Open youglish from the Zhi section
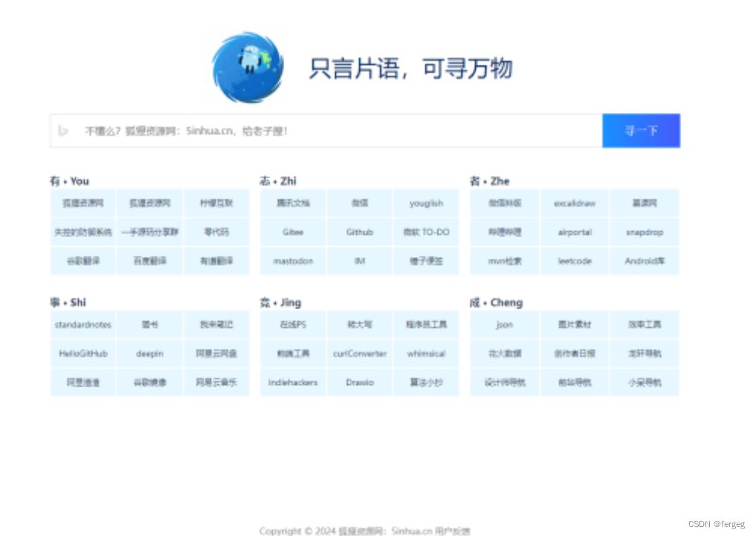Viewport: 756px width, 536px height. pos(426,203)
